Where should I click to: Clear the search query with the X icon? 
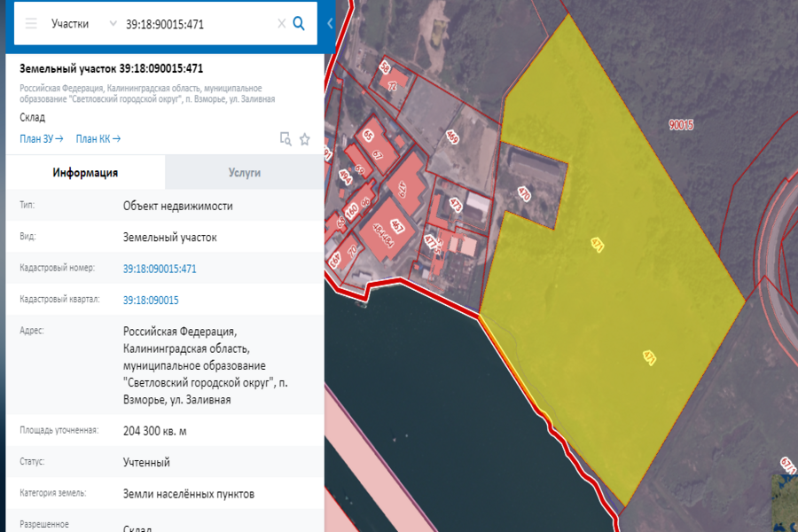[x=281, y=23]
